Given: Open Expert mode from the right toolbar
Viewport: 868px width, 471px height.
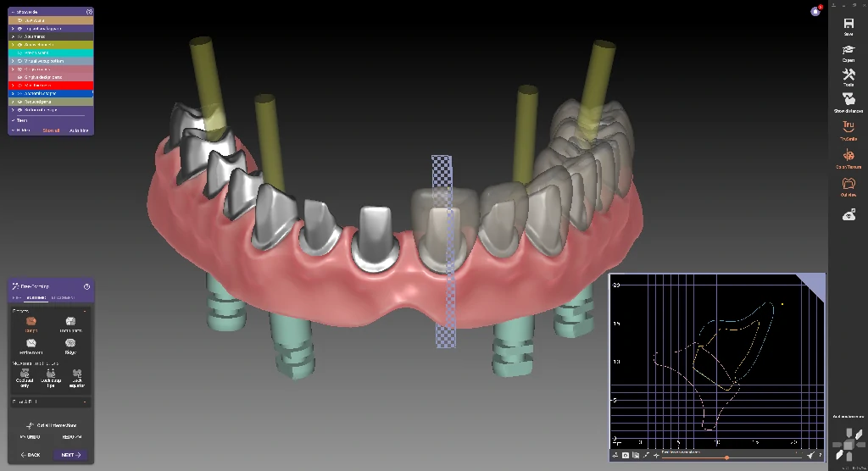Looking at the screenshot, I should pyautogui.click(x=848, y=53).
